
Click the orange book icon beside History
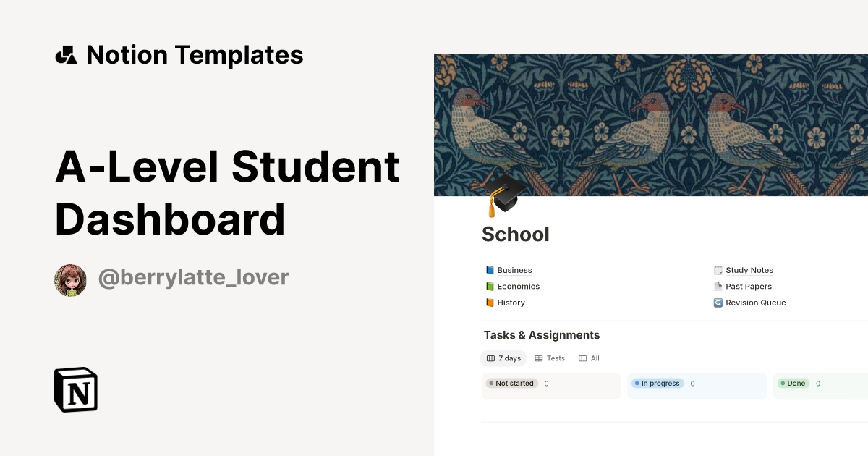tap(490, 303)
